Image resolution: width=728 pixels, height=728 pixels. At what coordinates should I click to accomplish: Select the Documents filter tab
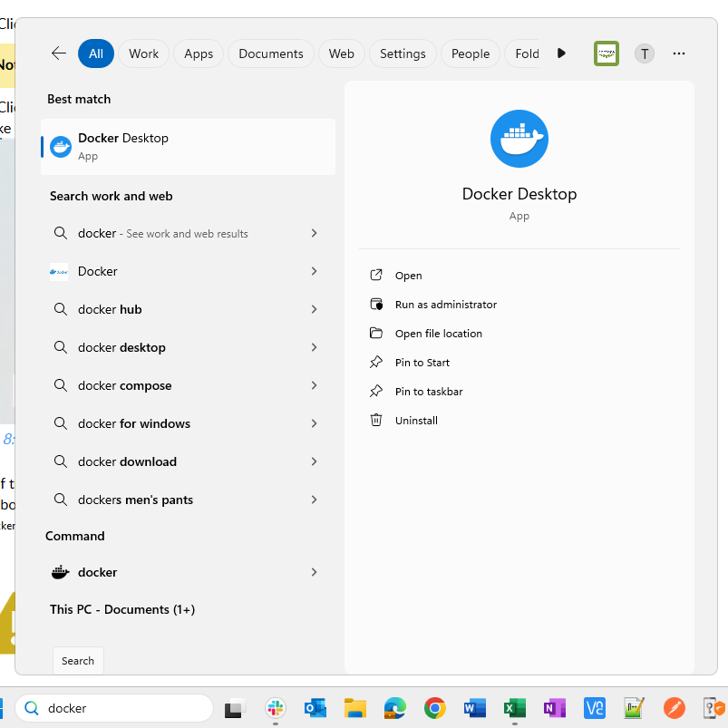point(270,53)
